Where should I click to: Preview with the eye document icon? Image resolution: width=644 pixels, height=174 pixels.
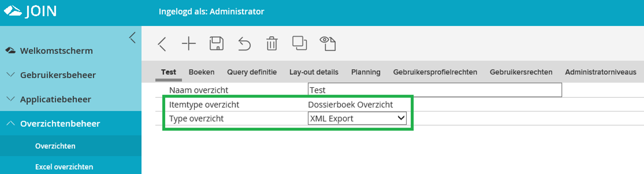(x=328, y=43)
